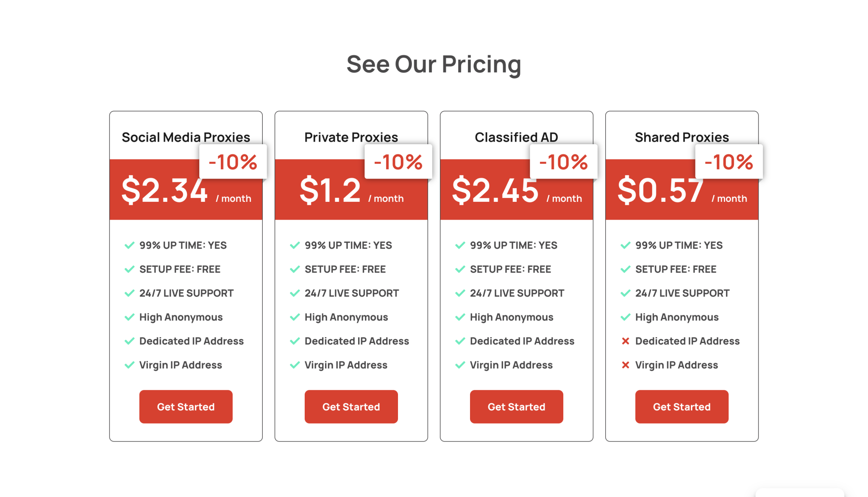Click Get Started under Private Proxies

tap(351, 407)
